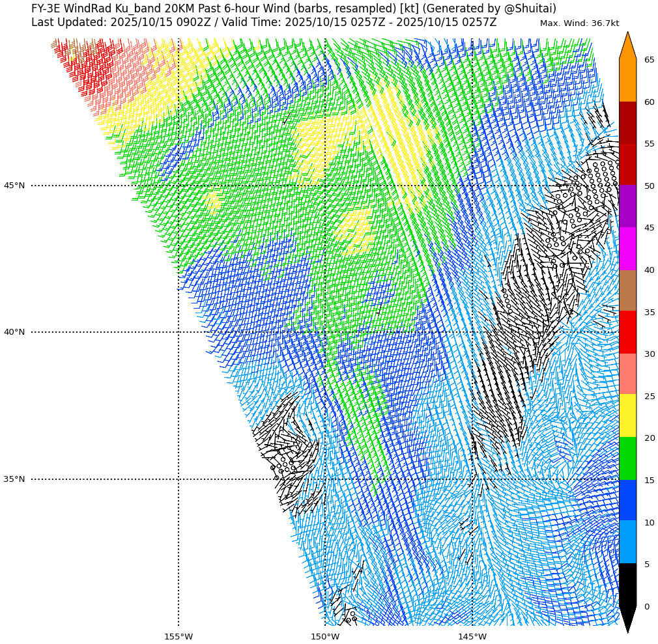Click the 45°N latitude axis label
The width and height of the screenshot is (658, 644).
pos(14,186)
